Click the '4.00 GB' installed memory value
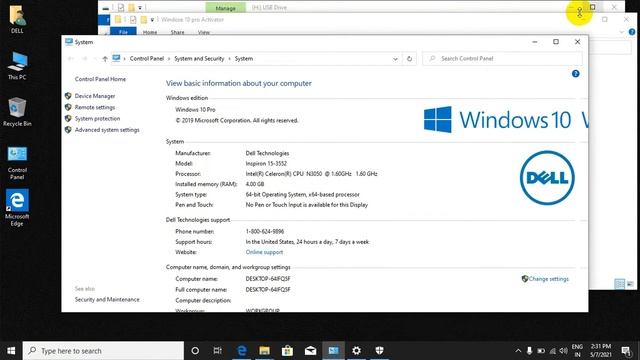 (x=255, y=184)
